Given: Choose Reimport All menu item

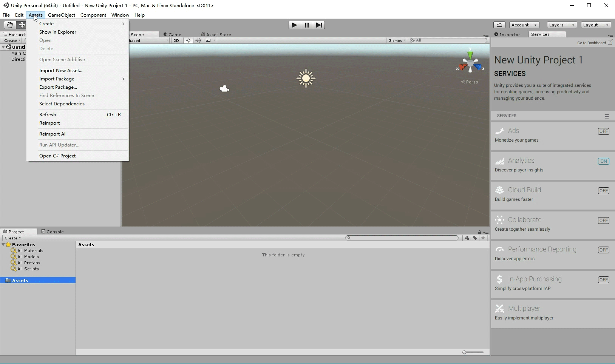Looking at the screenshot, I should tap(77, 134).
